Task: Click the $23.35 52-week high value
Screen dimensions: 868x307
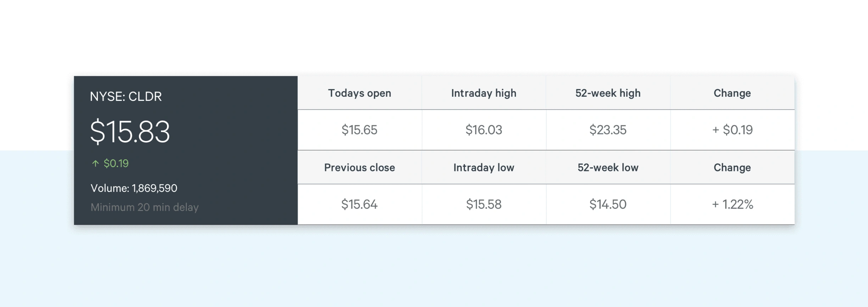Action: point(608,130)
